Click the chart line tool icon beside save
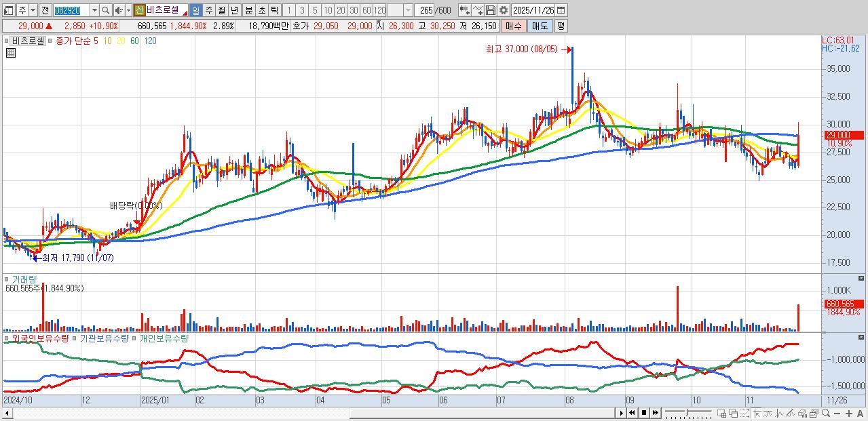 point(478,10)
